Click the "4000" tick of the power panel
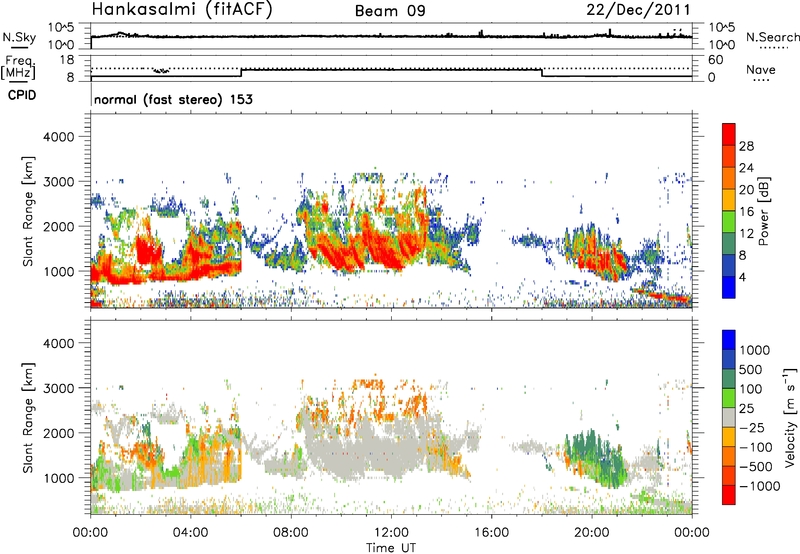Image resolution: width=800 pixels, height=554 pixels. click(x=58, y=137)
